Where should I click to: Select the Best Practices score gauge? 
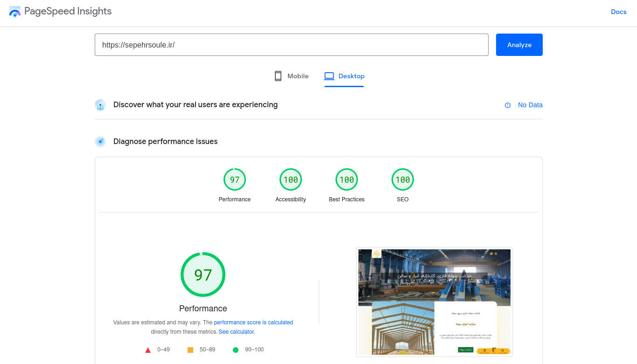347,180
